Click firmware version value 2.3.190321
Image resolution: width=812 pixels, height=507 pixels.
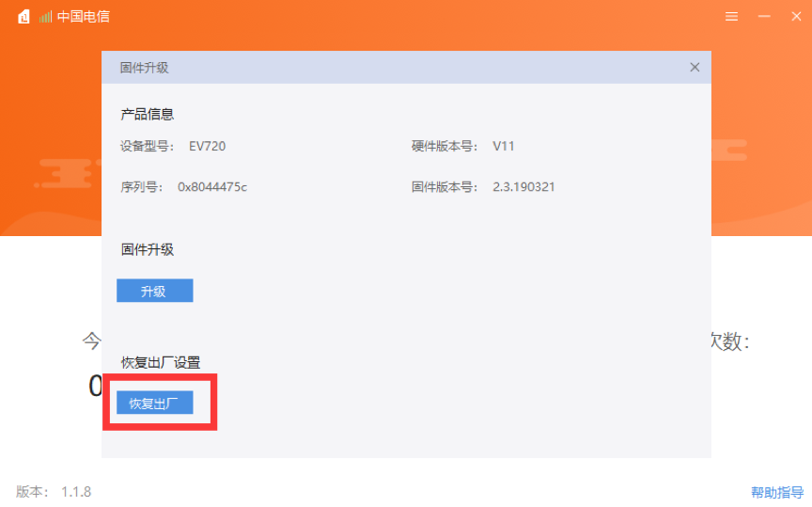pos(523,186)
